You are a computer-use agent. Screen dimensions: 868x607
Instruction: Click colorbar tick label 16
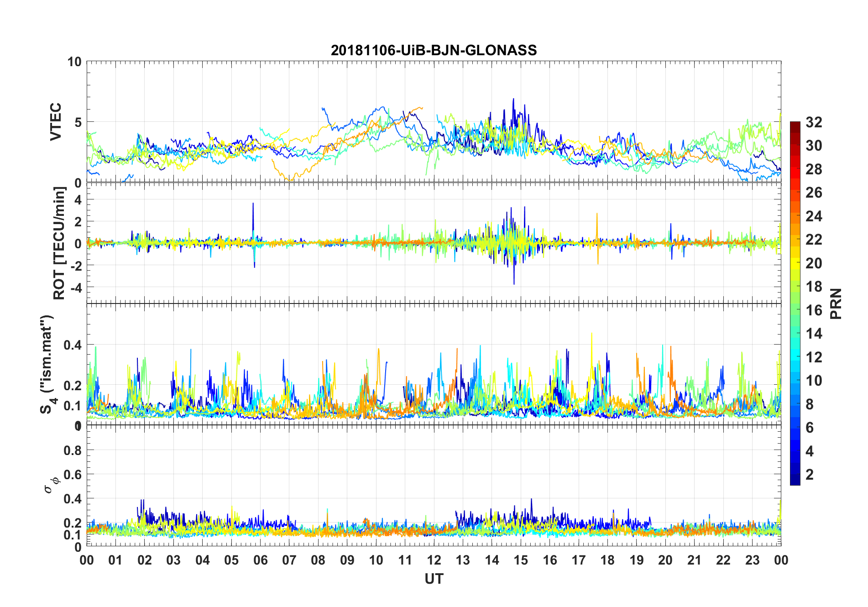(814, 310)
